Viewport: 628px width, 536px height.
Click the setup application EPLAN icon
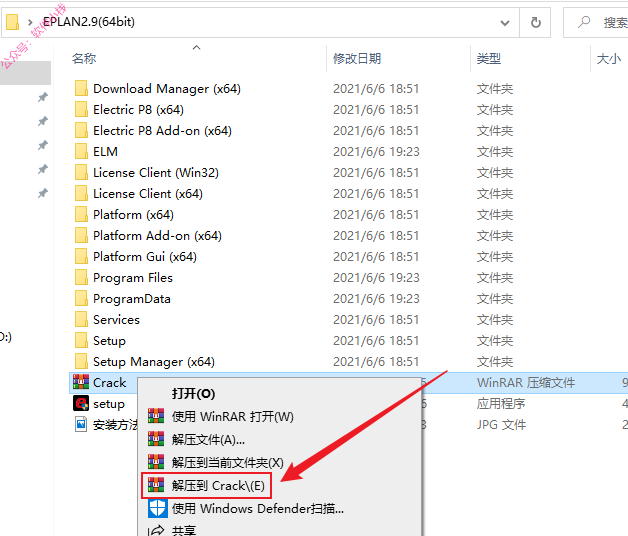81,403
